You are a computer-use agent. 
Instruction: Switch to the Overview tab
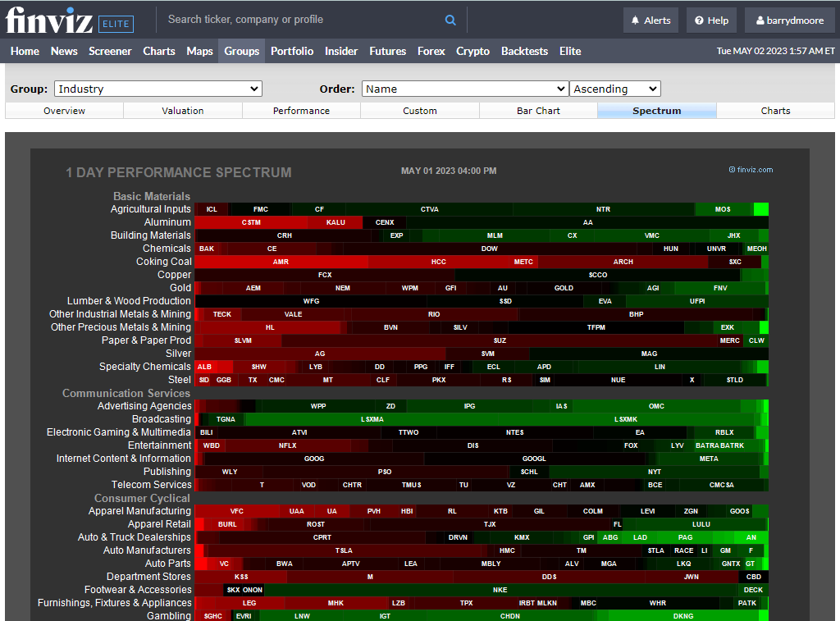[x=63, y=110]
